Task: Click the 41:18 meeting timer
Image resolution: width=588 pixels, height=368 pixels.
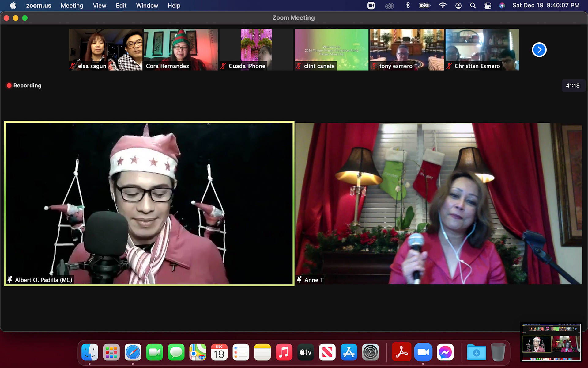Action: 572,86
